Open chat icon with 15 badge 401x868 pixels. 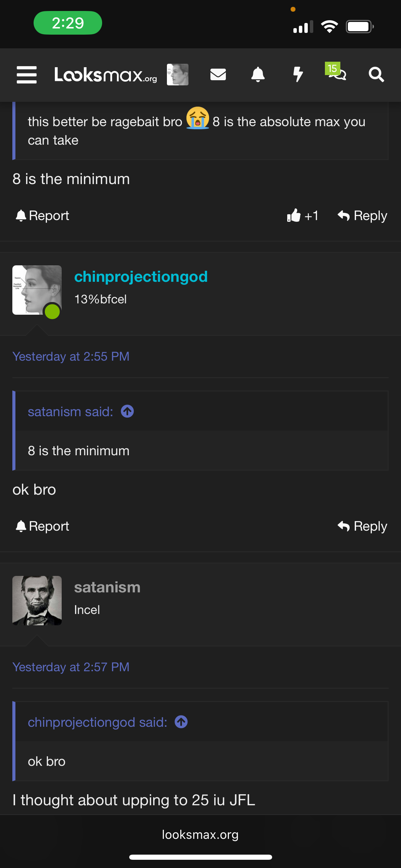click(x=337, y=72)
